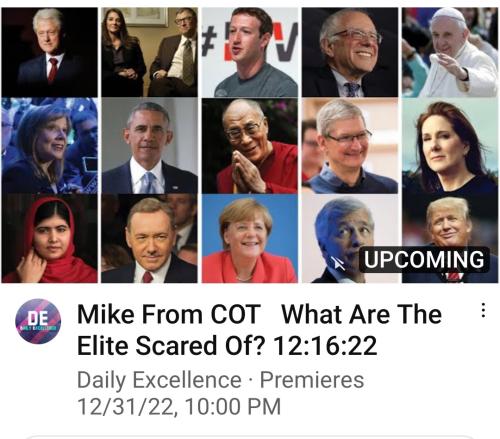The image size is (500, 439).
Task: Open the Daily Excellence channel avatar
Action: tap(38, 321)
